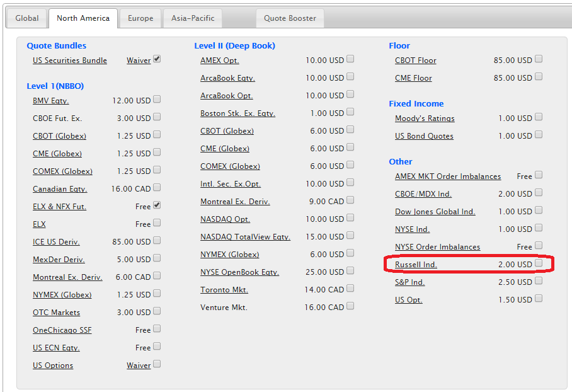The image size is (572, 392).
Task: Open the US Securities Bundle link
Action: point(70,61)
